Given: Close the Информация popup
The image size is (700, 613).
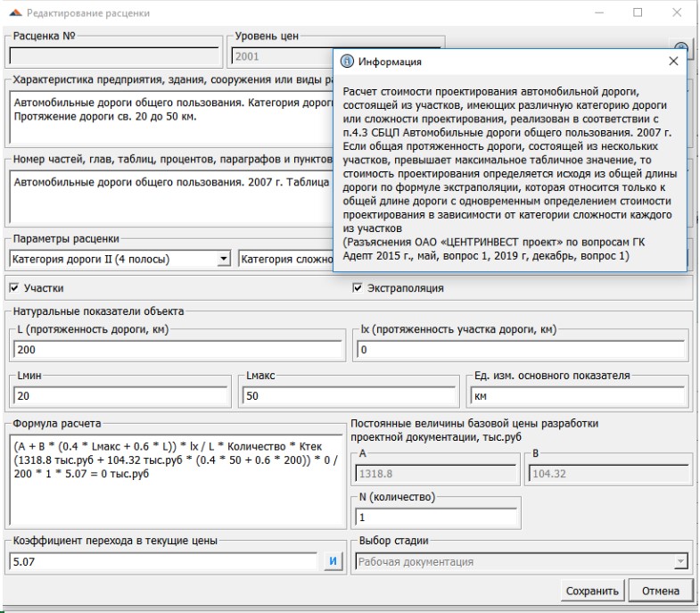Looking at the screenshot, I should pos(673,62).
